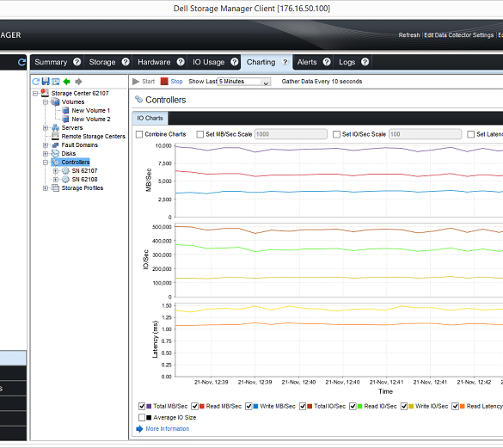Expand the Servers tree node
This screenshot has width=503, height=448.
[46, 128]
